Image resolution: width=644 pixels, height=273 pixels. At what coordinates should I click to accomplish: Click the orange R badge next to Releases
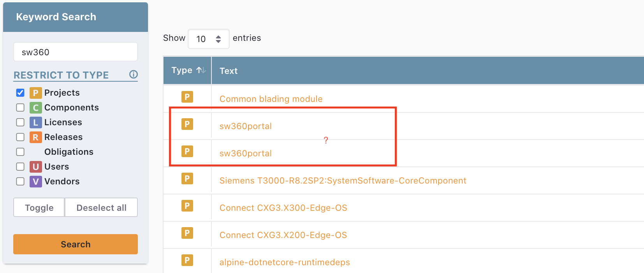click(x=35, y=137)
